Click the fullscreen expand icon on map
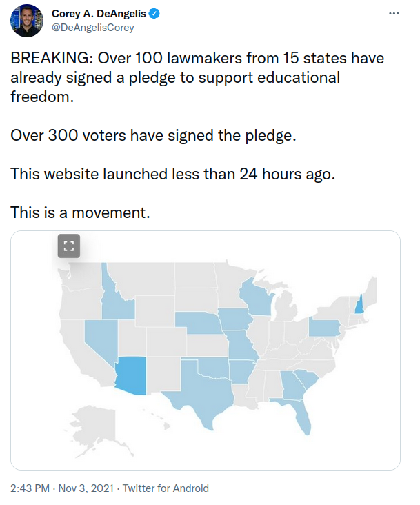The width and height of the screenshot is (420, 505). pyautogui.click(x=69, y=246)
